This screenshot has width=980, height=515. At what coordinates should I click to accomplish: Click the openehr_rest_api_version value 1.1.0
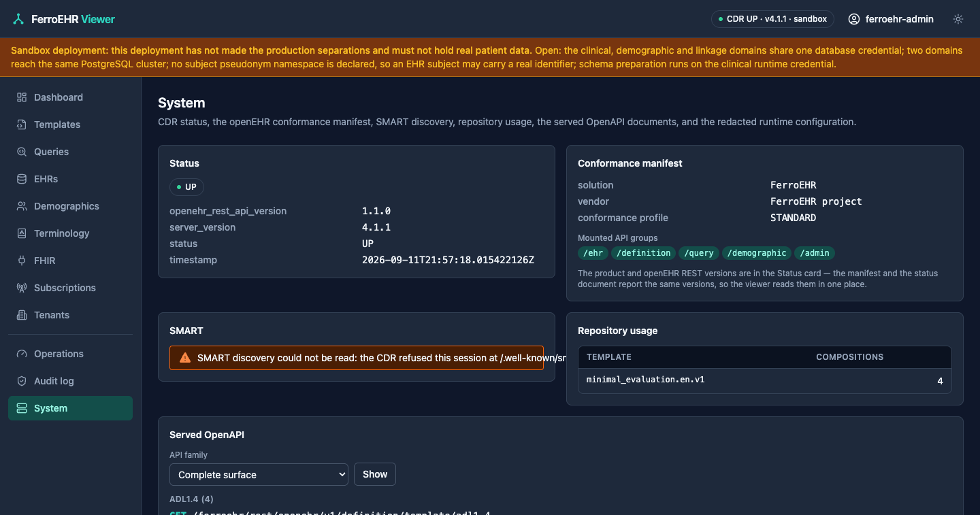(376, 211)
